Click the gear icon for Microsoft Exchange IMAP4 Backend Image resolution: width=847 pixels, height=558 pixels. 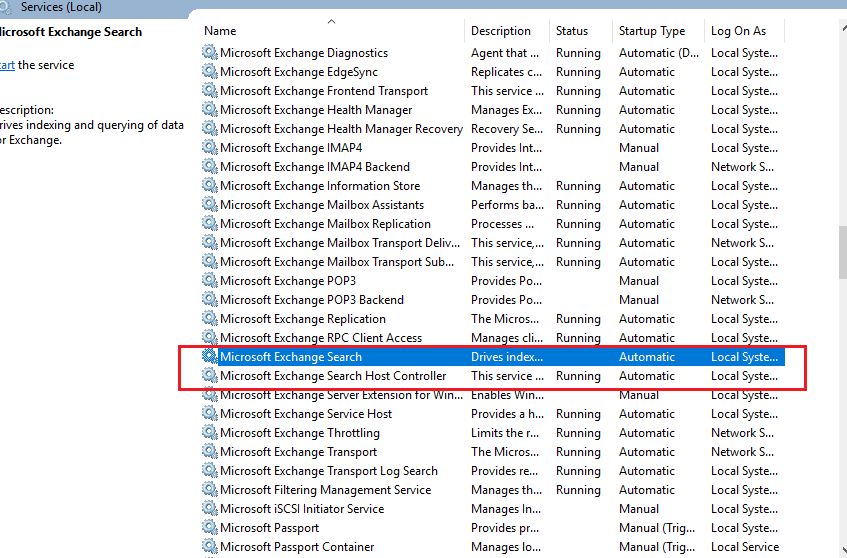point(210,166)
